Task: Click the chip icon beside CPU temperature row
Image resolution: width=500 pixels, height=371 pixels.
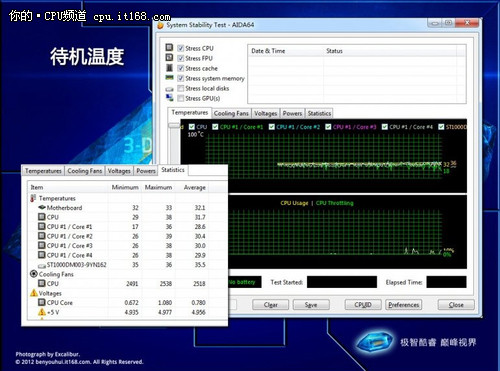Action: point(42,217)
